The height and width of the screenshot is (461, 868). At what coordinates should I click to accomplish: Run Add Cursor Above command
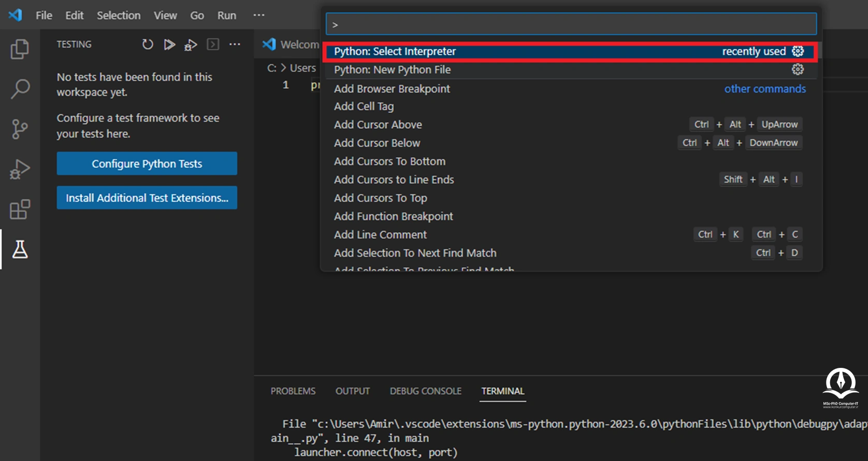pyautogui.click(x=570, y=125)
